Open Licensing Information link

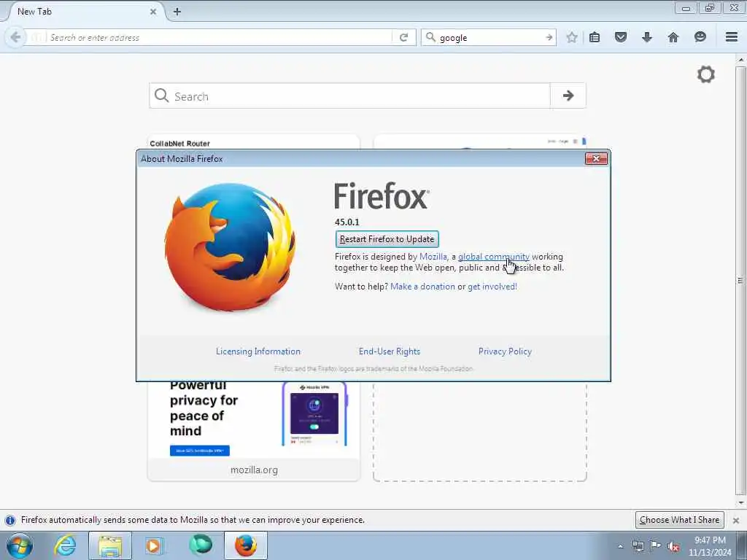(x=258, y=351)
